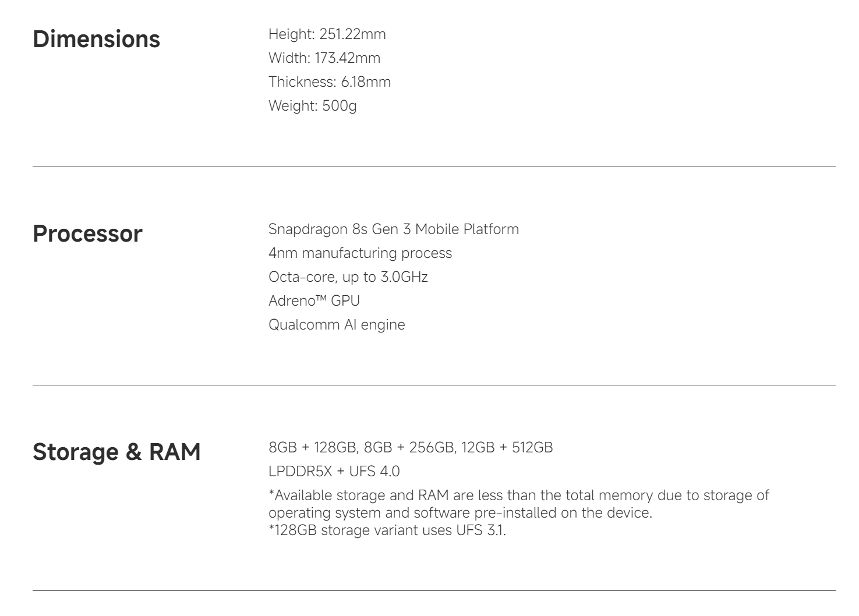Click the available storage footnote paragraph
The image size is (859, 616).
(519, 504)
